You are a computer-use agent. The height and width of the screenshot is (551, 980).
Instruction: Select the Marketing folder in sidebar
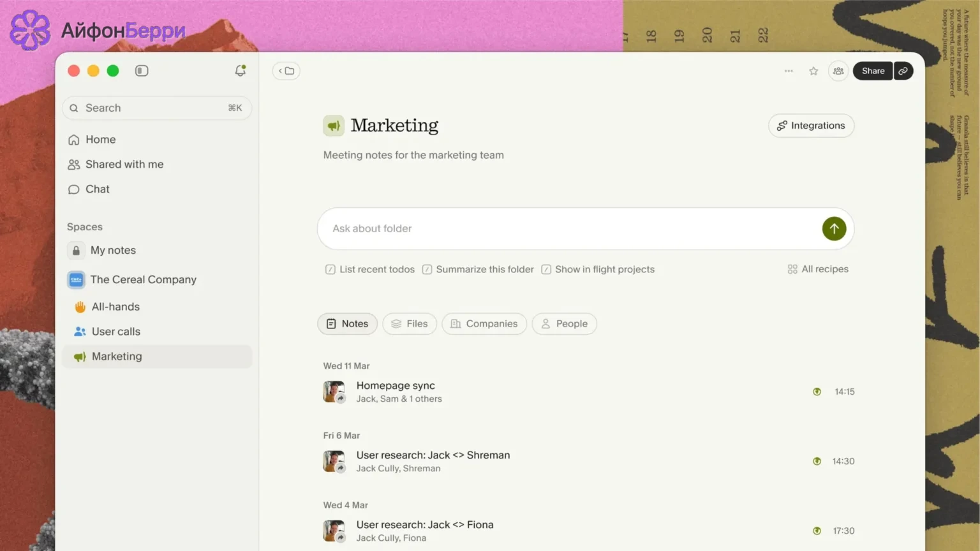pos(157,356)
